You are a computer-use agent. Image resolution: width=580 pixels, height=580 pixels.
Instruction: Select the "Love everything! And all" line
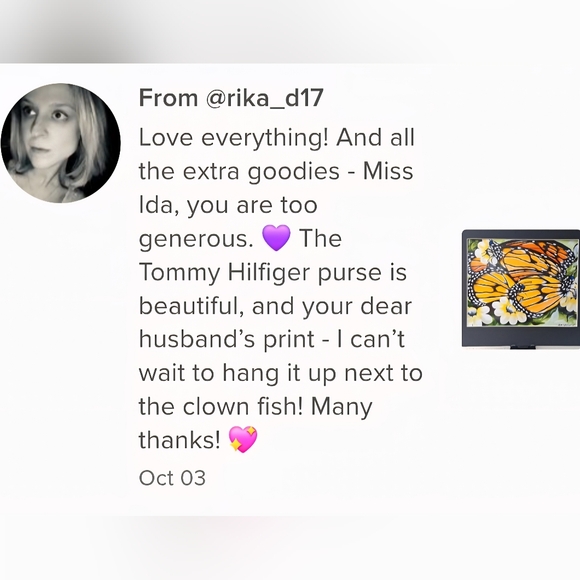(x=277, y=138)
